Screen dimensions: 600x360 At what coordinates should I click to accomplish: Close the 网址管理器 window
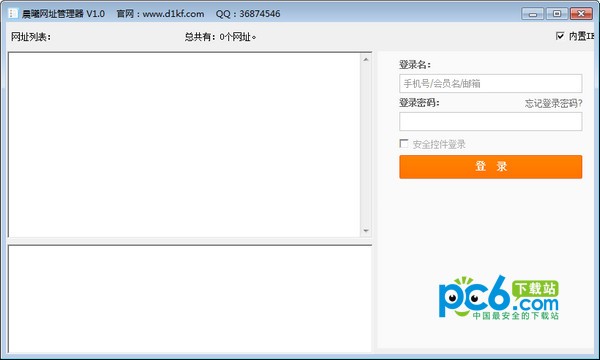[x=581, y=14]
